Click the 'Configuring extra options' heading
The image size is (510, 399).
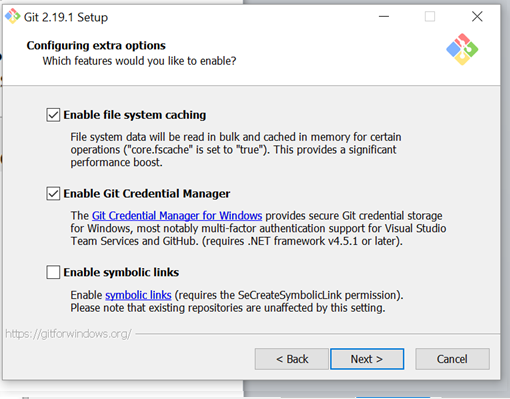(x=96, y=45)
